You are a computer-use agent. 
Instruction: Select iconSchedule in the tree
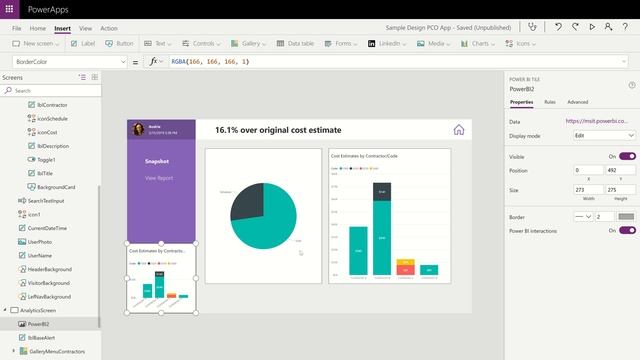52,118
